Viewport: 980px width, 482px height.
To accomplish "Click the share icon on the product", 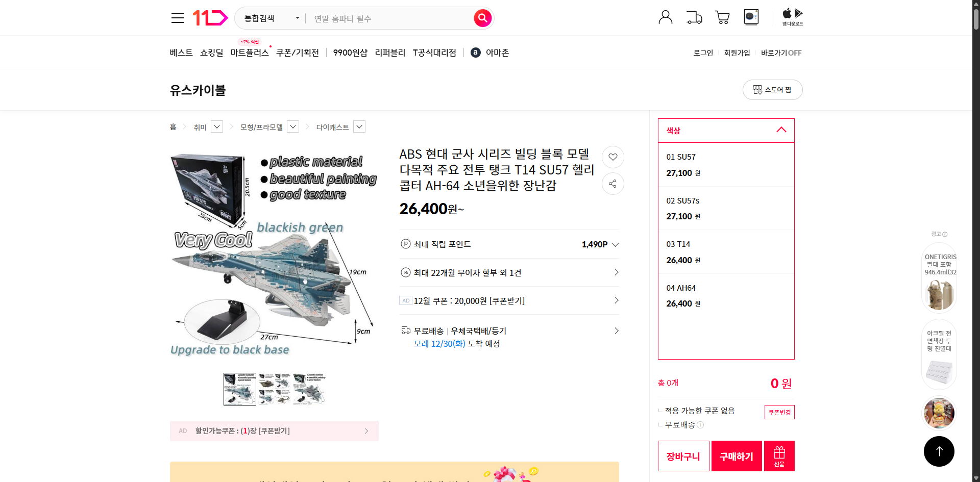I will [x=612, y=184].
